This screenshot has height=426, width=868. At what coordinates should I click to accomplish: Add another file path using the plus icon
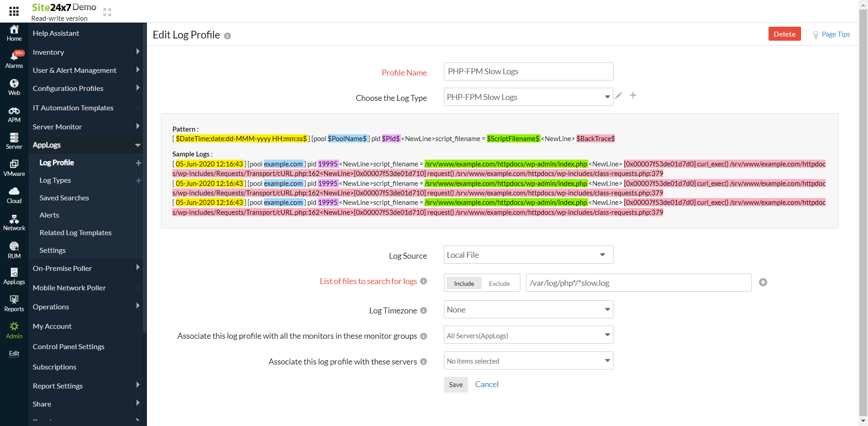coord(763,282)
